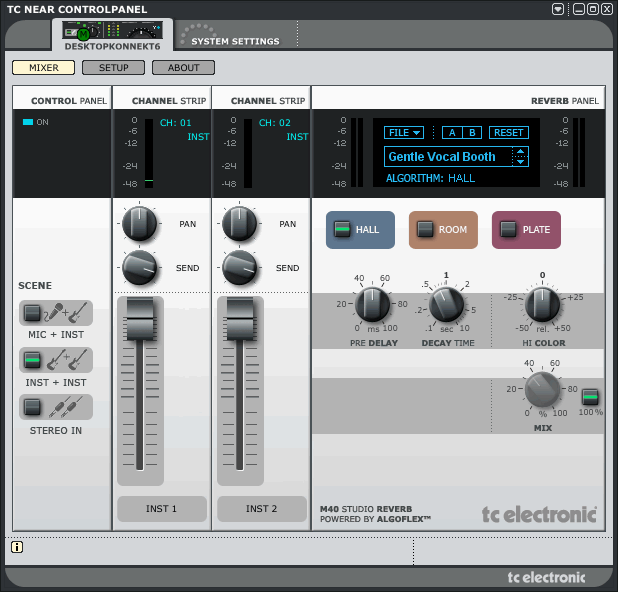Click the HI COLOR knob
This screenshot has height=592, width=618.
543,304
